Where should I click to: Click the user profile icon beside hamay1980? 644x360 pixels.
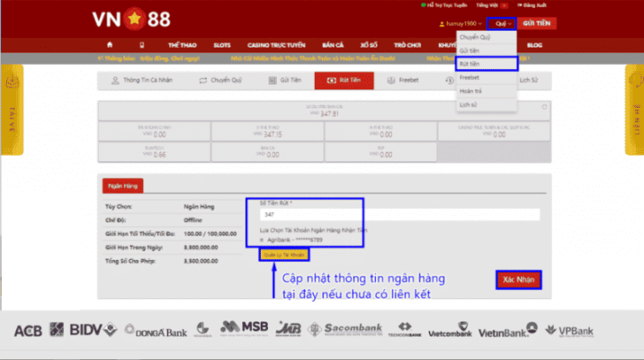click(442, 23)
